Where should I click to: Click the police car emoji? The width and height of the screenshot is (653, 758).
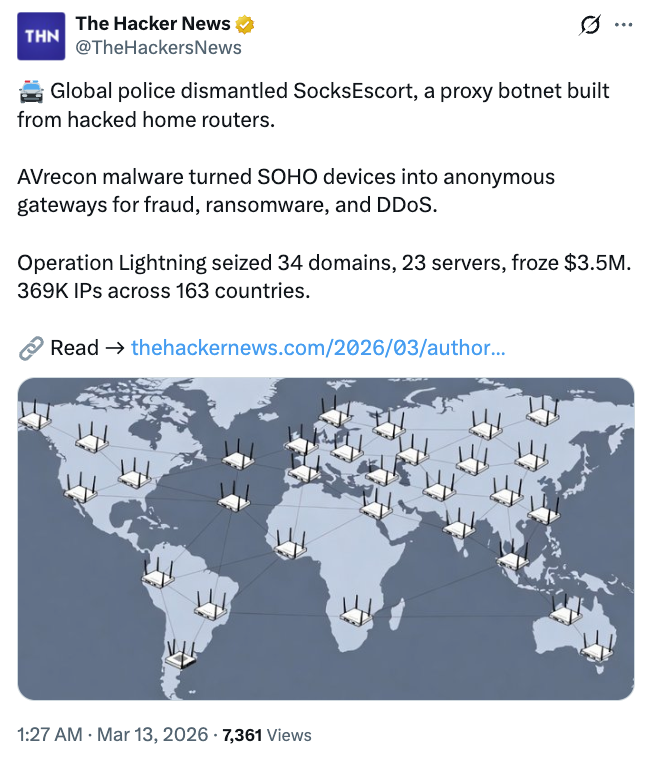click(31, 92)
